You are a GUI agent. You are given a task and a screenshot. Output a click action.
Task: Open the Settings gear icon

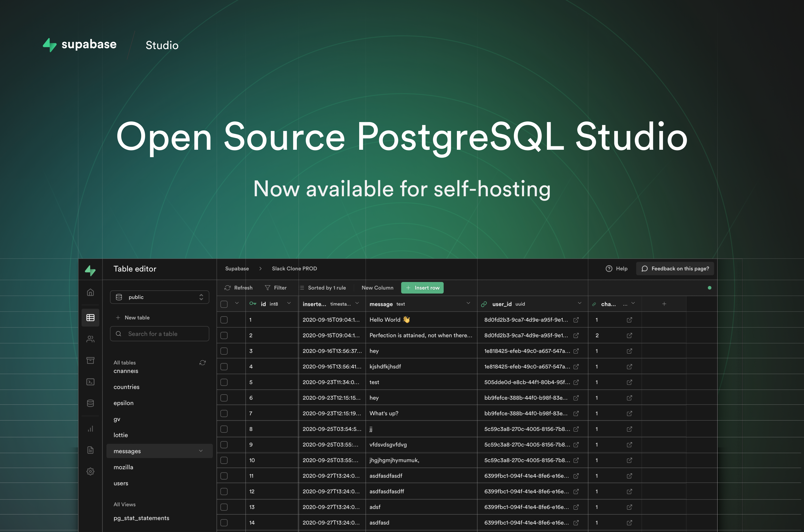[90, 471]
